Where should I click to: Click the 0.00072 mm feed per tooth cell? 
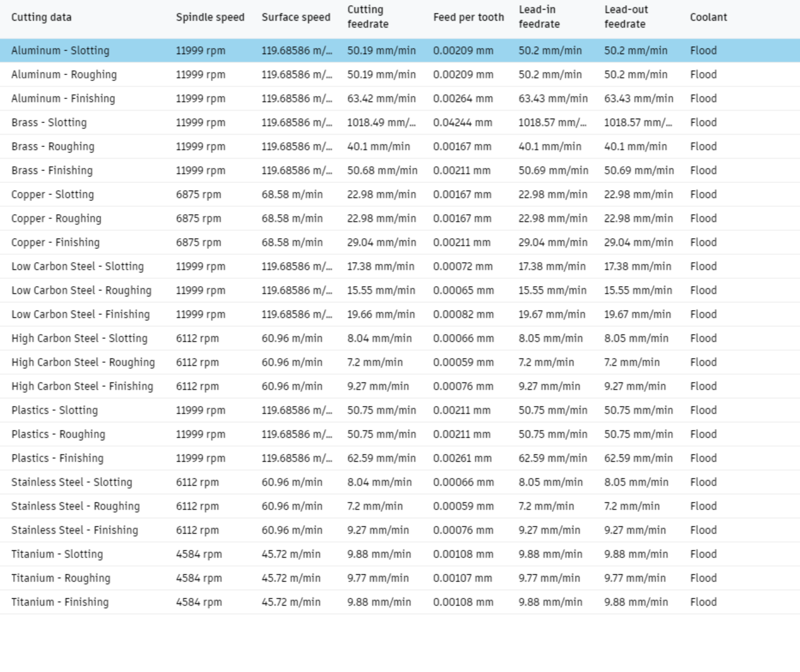463,266
